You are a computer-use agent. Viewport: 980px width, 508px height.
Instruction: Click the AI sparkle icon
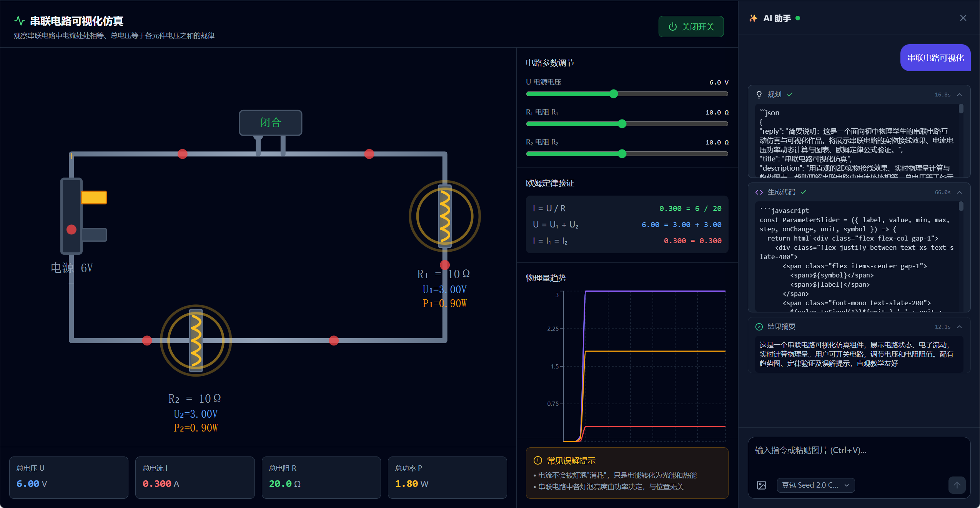753,18
